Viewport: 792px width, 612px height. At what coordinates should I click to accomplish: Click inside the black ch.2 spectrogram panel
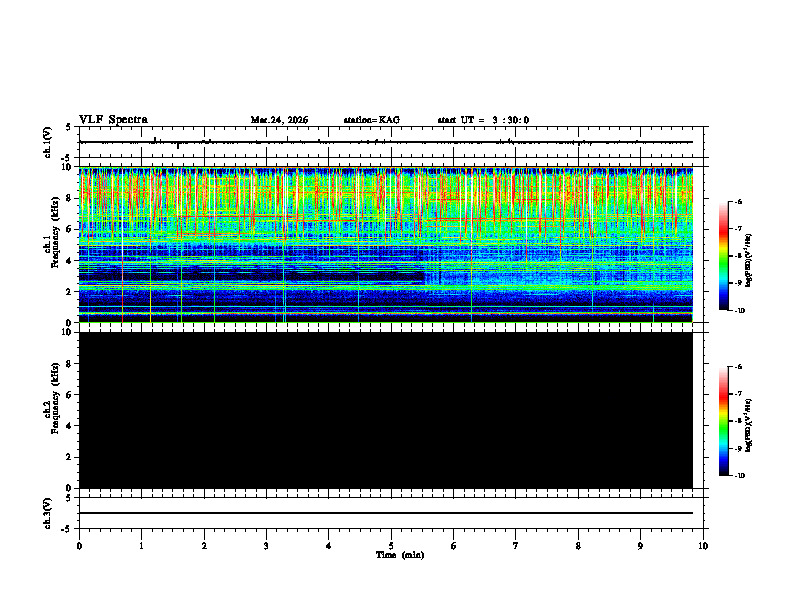(x=386, y=410)
